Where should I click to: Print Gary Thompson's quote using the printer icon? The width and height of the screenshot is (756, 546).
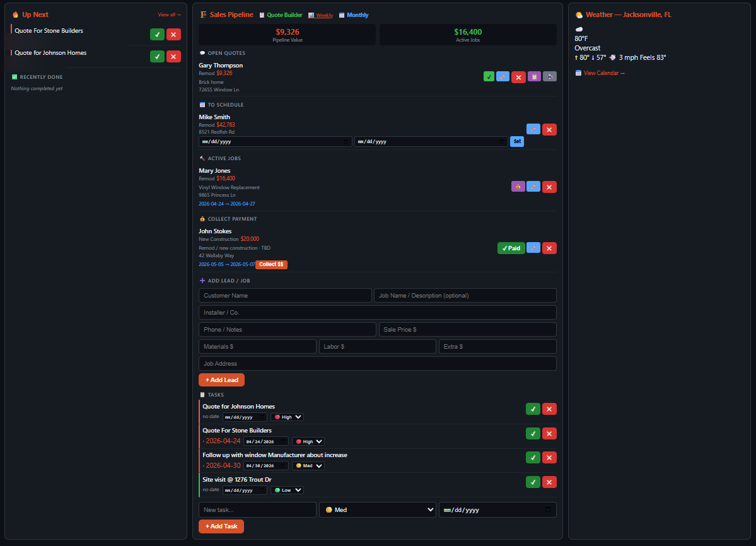coord(550,77)
